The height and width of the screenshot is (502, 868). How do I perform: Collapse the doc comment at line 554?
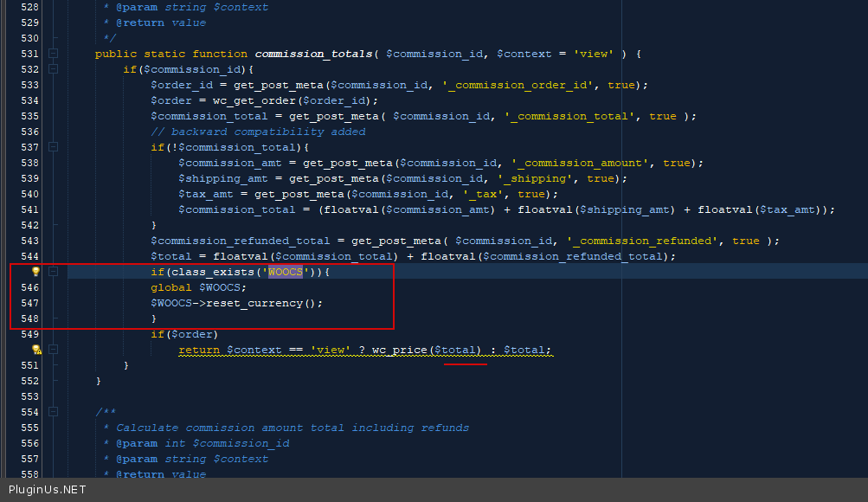[x=54, y=412]
